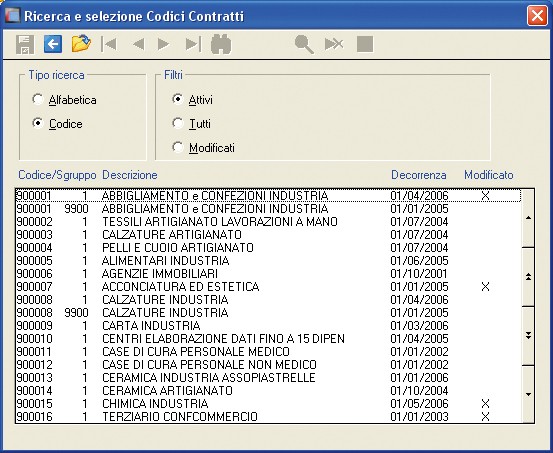Select Alfabetica search type
Image resolution: width=553 pixels, height=453 pixels.
point(64,100)
